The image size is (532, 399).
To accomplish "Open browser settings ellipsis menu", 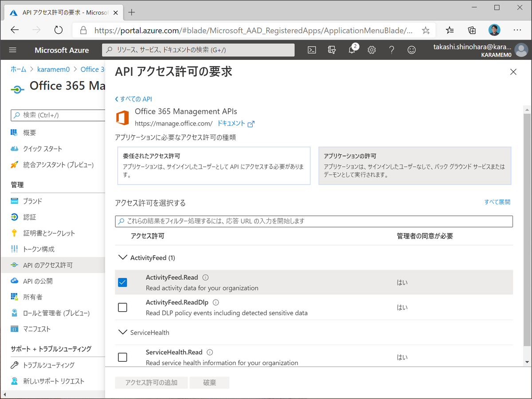I will [517, 30].
